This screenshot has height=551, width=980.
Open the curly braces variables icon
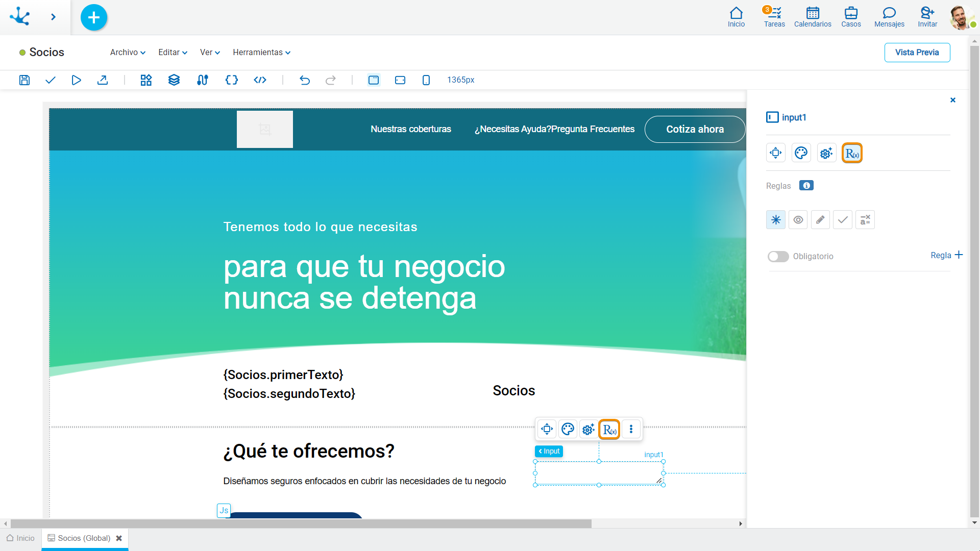pyautogui.click(x=232, y=80)
